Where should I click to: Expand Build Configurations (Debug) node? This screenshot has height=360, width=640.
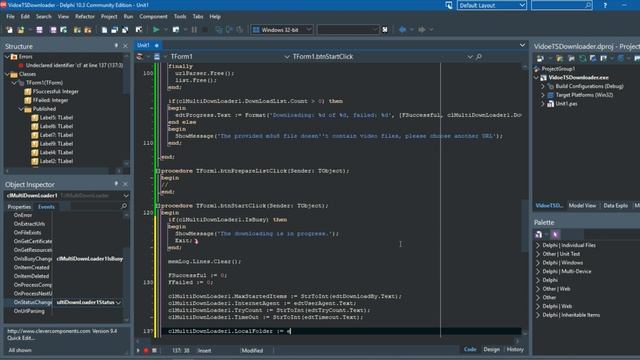[543, 86]
